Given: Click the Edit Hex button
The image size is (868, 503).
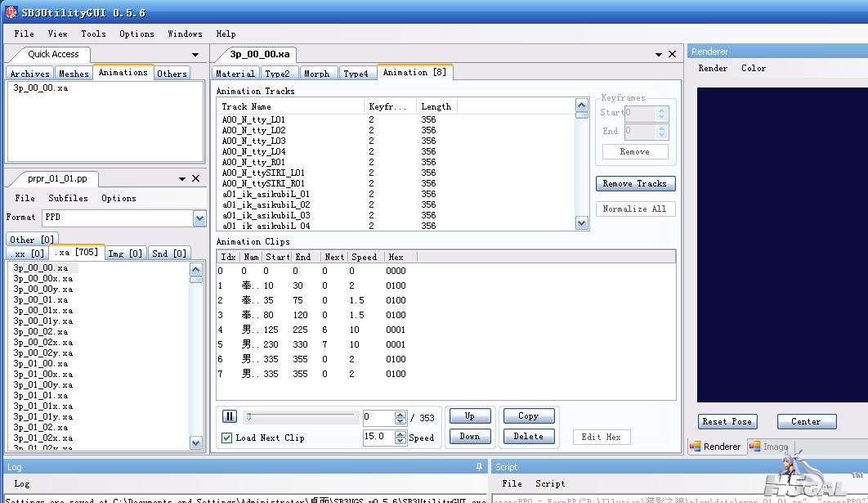Looking at the screenshot, I should coord(602,437).
